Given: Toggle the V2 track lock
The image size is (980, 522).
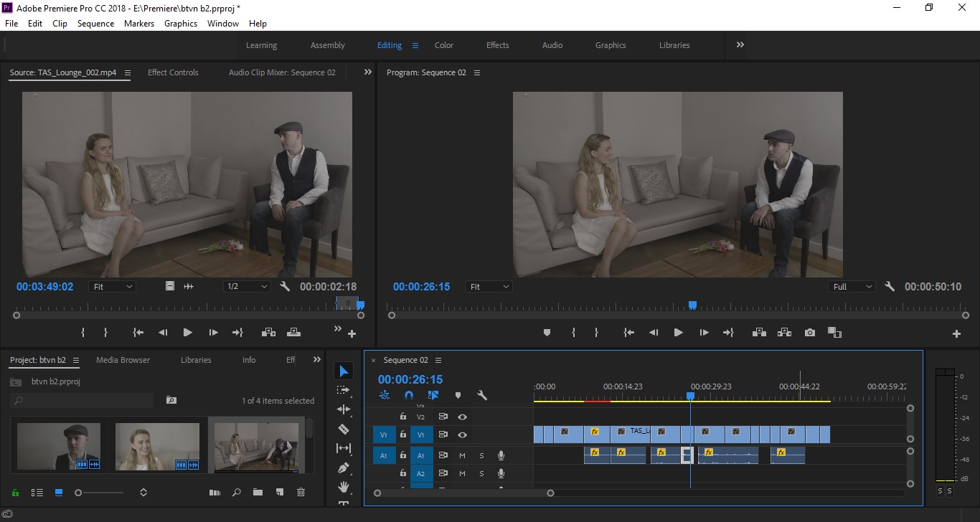Looking at the screenshot, I should tap(403, 417).
